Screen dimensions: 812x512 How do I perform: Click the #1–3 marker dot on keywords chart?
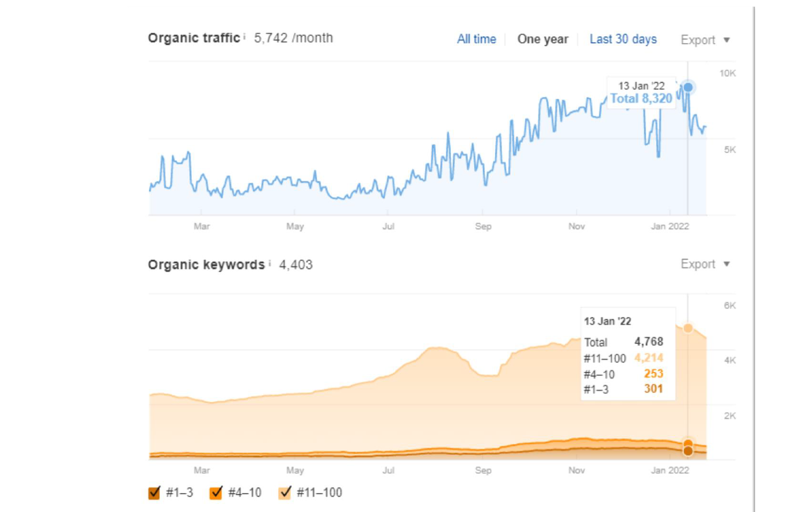click(x=688, y=451)
